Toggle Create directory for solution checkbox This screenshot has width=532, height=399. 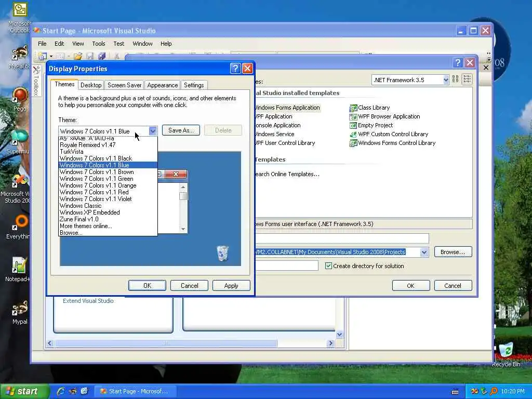[x=328, y=265]
